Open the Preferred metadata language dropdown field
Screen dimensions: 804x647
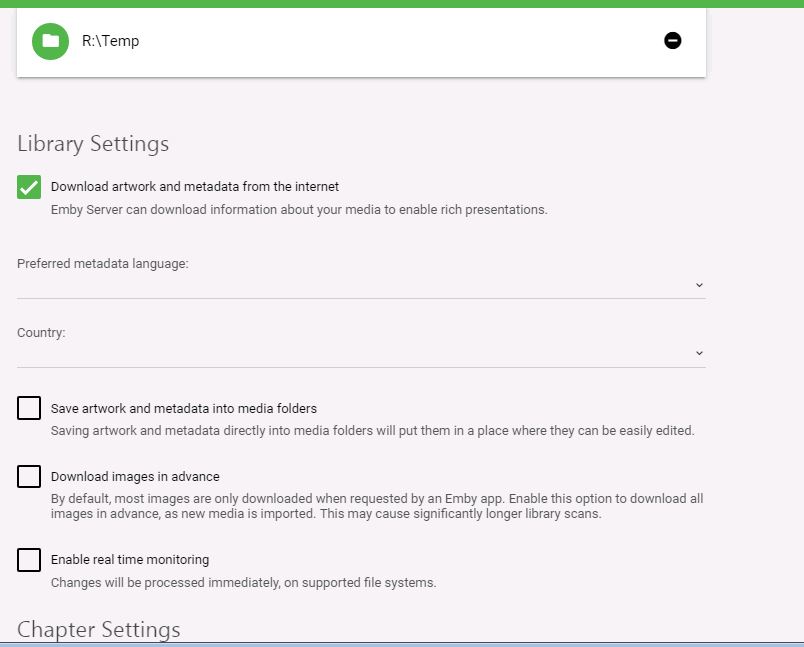pos(360,285)
